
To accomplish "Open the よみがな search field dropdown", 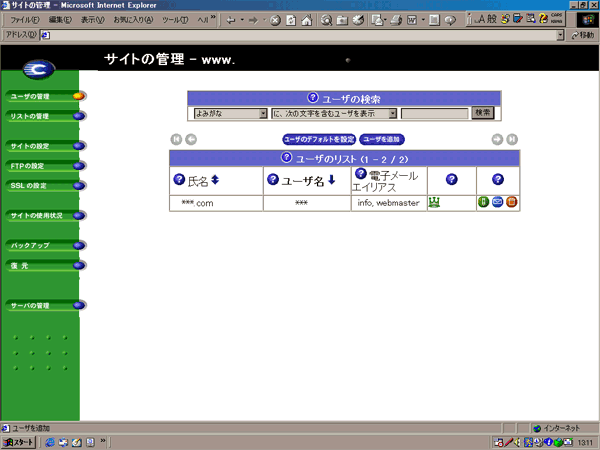I will (263, 113).
